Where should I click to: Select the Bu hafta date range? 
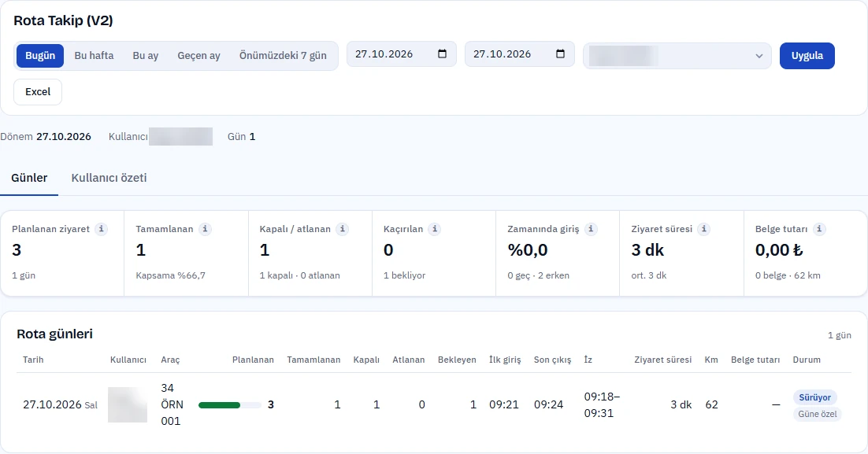[94, 56]
